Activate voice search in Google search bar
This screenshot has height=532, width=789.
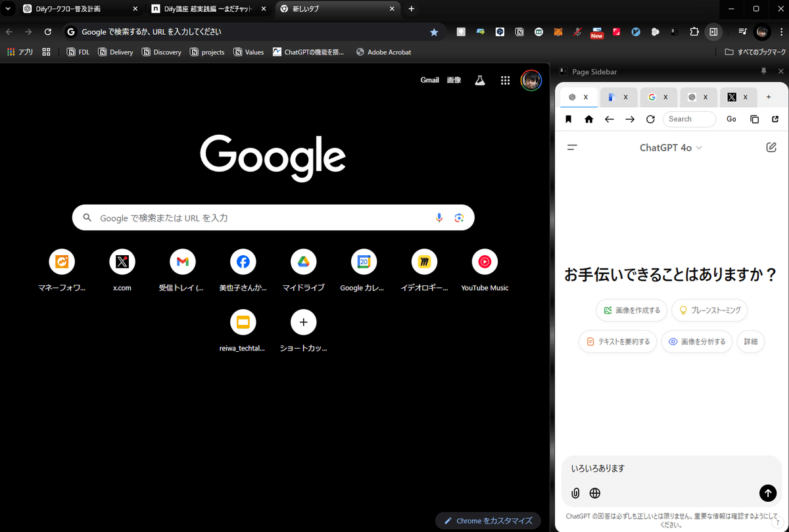439,217
